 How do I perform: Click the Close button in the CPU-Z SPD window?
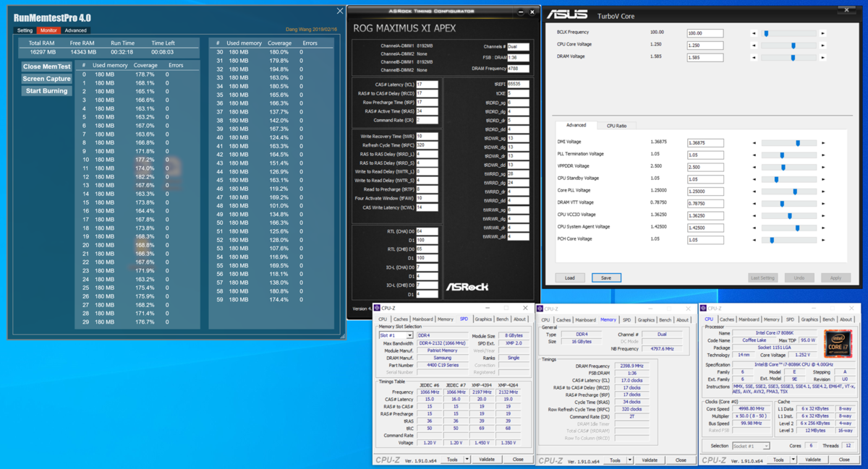click(518, 460)
